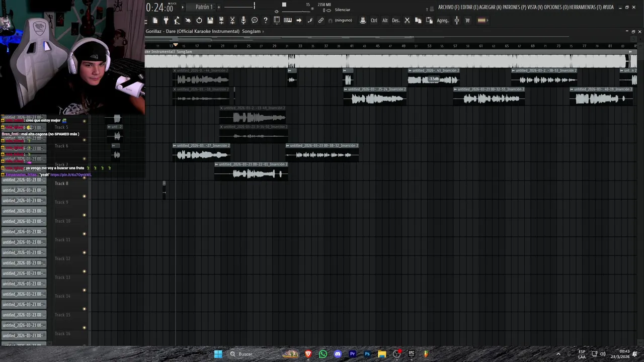Click the microphone recording icon

pos(244,20)
